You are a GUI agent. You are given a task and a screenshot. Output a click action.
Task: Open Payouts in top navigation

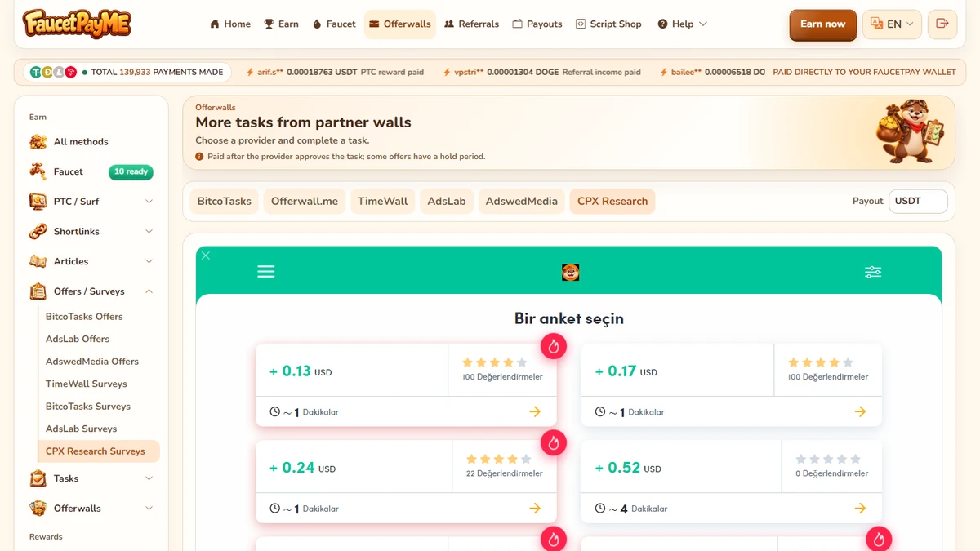pyautogui.click(x=537, y=24)
